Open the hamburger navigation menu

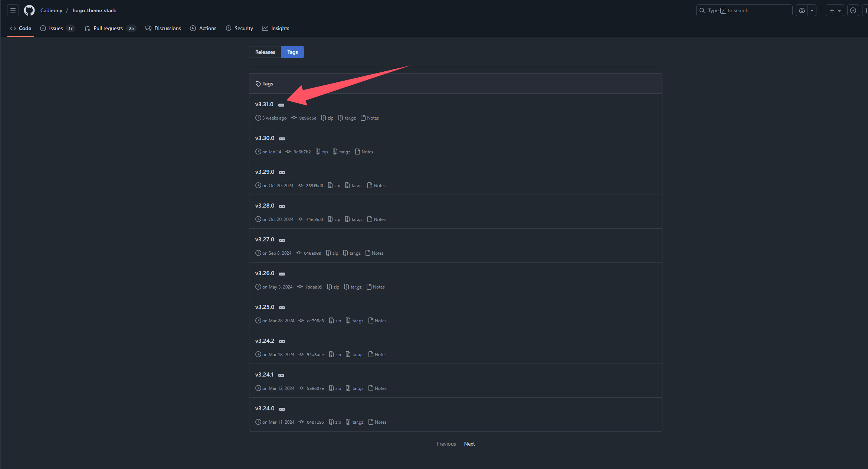pos(13,10)
